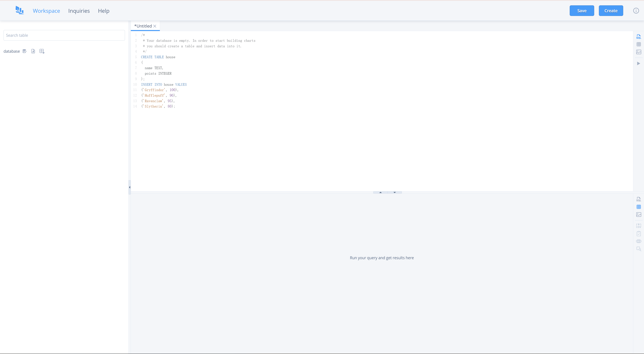Click the Create button
The image size is (644, 354).
click(610, 11)
